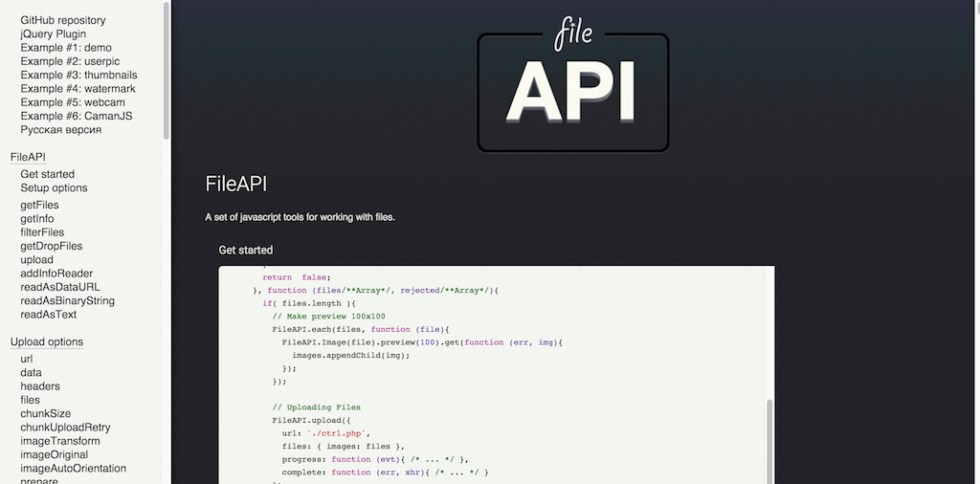The image size is (980, 484).
Task: Open the readAsDataURL method entry
Action: coord(60,287)
